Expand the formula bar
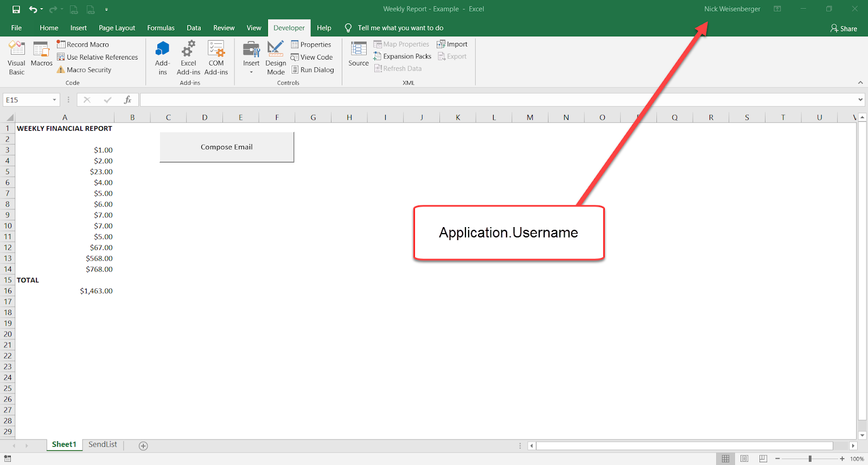The width and height of the screenshot is (868, 465). tap(860, 100)
